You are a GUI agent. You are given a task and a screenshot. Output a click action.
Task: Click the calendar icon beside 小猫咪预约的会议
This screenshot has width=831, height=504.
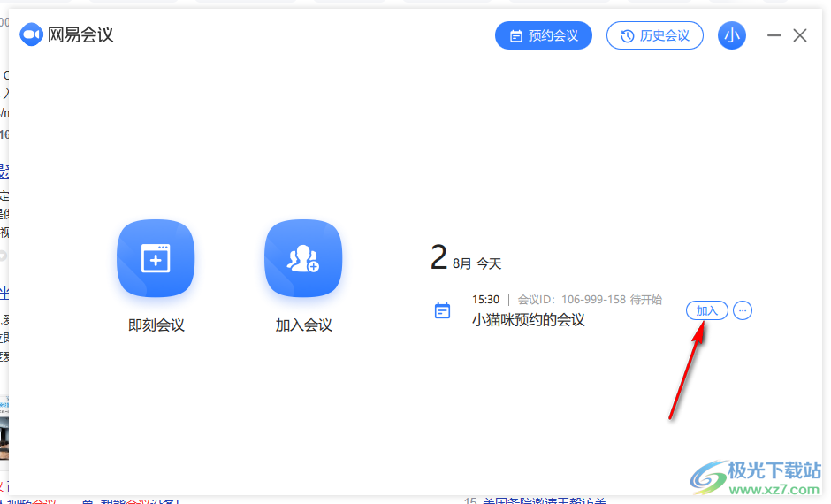(x=443, y=310)
